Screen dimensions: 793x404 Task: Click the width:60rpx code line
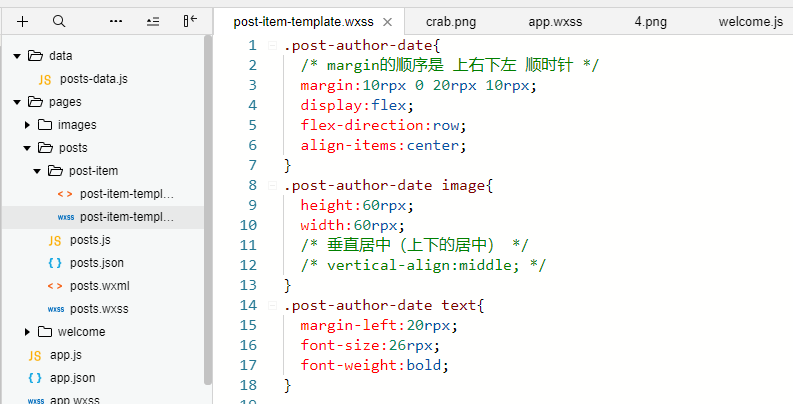(353, 226)
